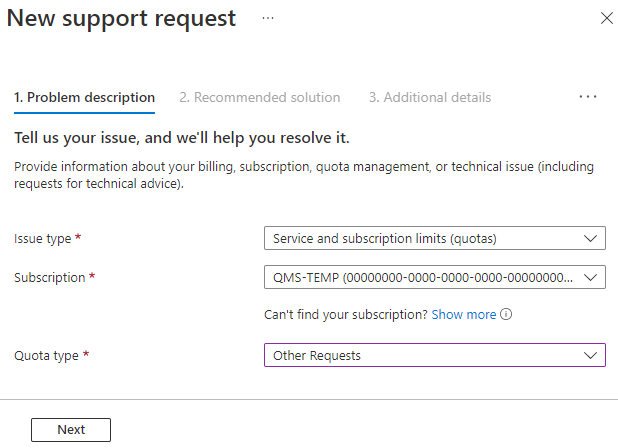Switch to the Recommended solution tab
Screen dimensions: 618x448
pos(259,97)
